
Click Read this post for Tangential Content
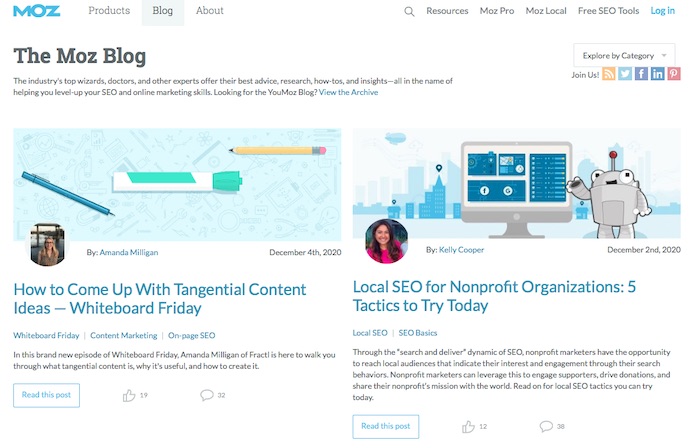pyautogui.click(x=46, y=395)
